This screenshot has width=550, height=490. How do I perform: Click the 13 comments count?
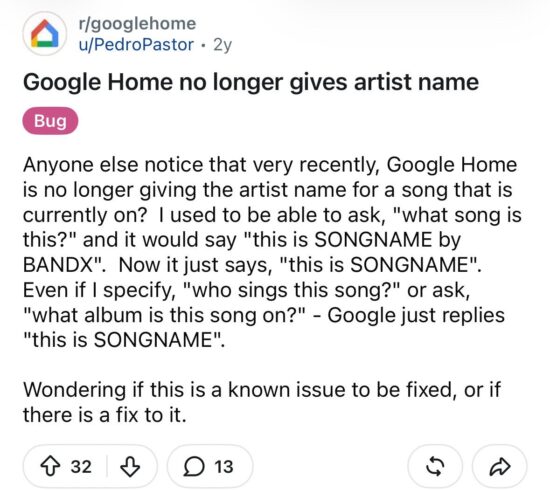[224, 466]
